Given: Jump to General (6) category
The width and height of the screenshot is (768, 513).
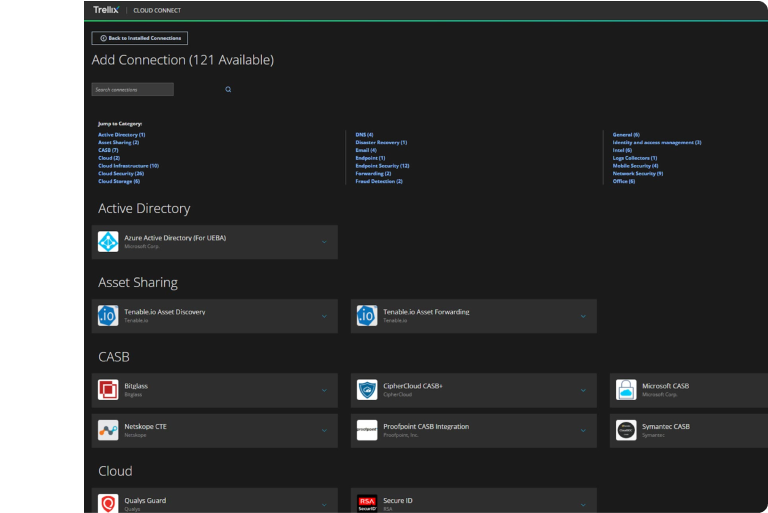Looking at the screenshot, I should 626,135.
